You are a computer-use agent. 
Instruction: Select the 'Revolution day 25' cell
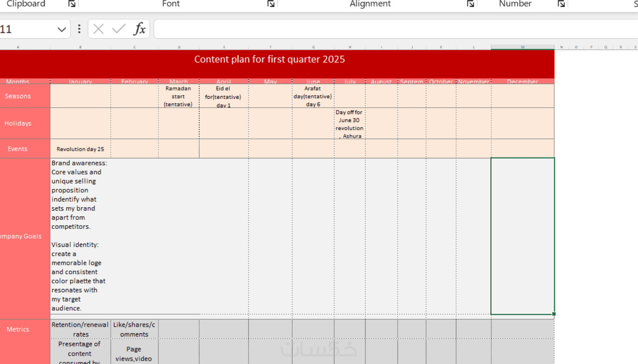80,149
